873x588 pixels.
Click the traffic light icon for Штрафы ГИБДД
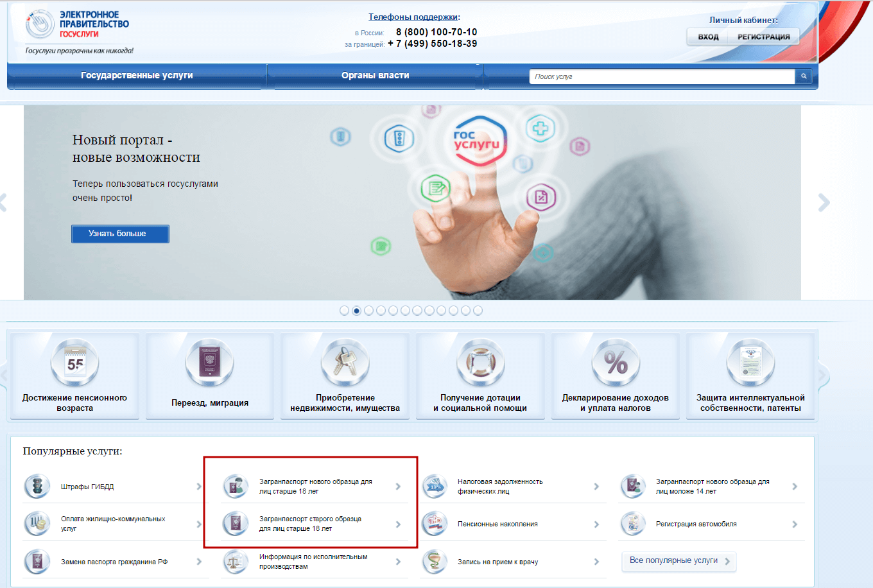[x=37, y=487]
